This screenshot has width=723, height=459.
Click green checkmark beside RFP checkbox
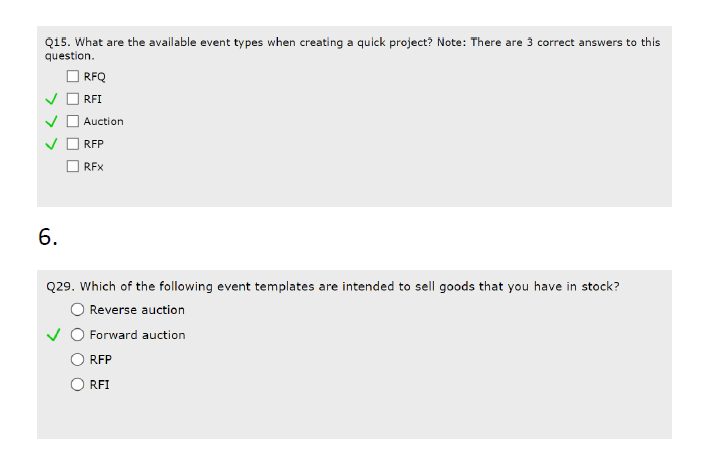pyautogui.click(x=52, y=144)
